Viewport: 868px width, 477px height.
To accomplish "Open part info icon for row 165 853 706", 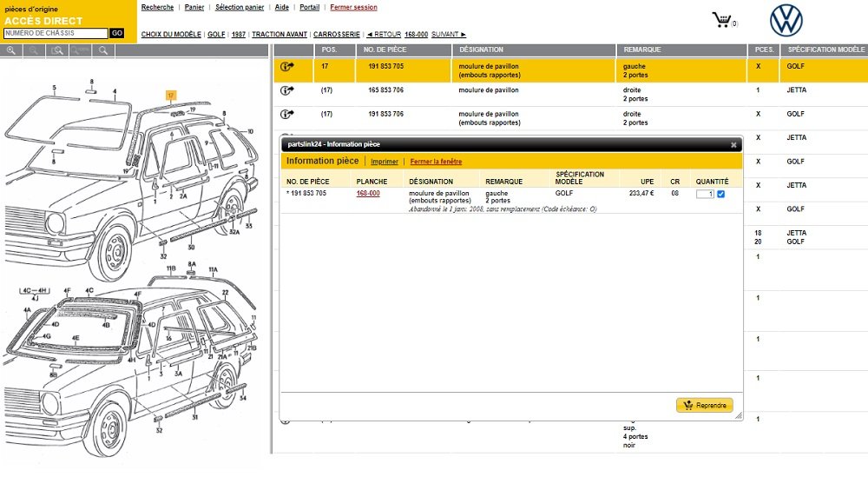I will (286, 90).
